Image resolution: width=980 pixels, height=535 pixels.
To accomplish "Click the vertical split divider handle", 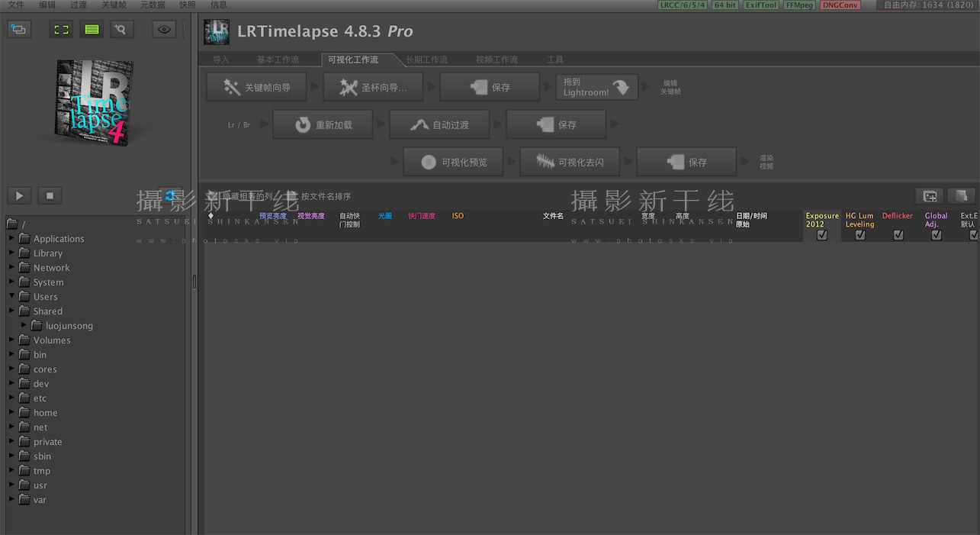I will point(194,282).
